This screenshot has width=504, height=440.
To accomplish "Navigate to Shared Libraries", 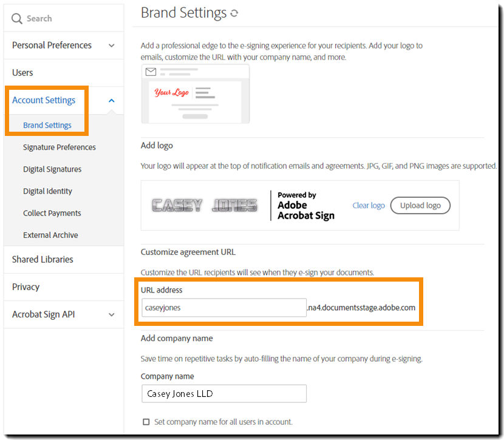I will coord(42,259).
